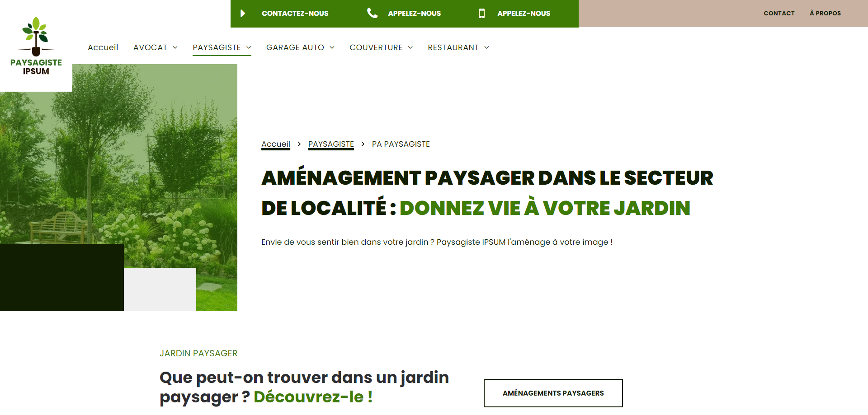The width and height of the screenshot is (868, 415).
Task: Open the À PROPOS page link
Action: pyautogui.click(x=825, y=14)
